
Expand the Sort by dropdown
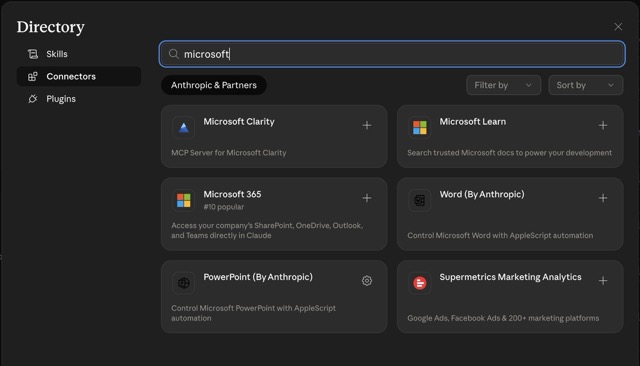tap(585, 85)
